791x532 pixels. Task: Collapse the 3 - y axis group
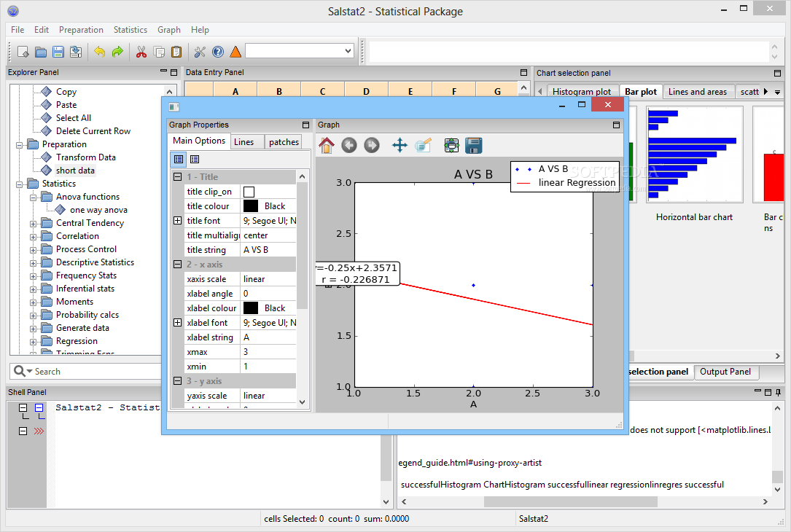pos(178,381)
